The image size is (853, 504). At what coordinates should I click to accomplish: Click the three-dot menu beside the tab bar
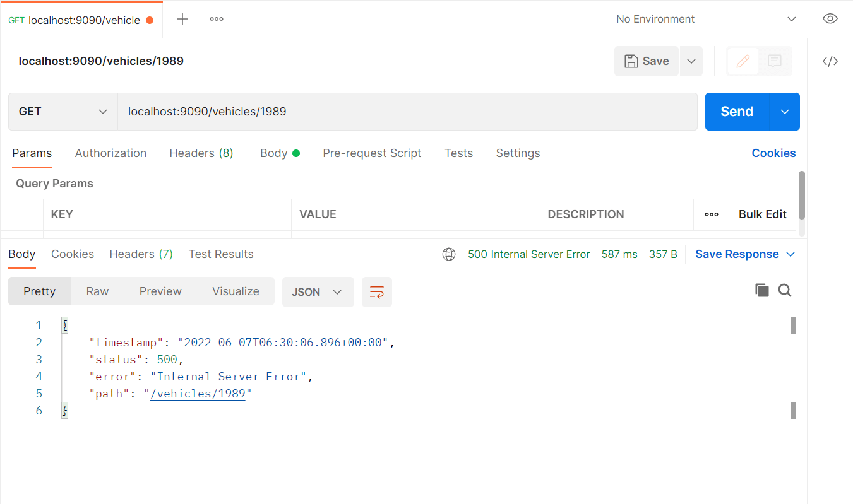coord(216,18)
